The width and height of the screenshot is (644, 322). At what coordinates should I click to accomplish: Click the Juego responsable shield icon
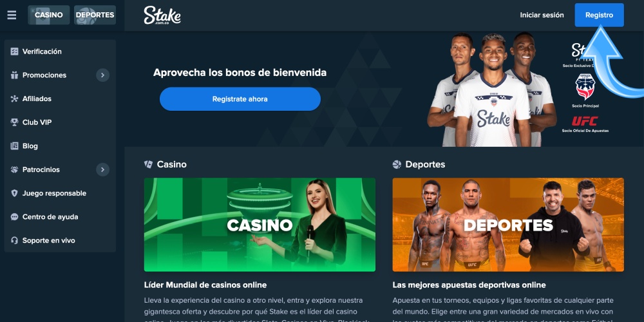point(14,193)
